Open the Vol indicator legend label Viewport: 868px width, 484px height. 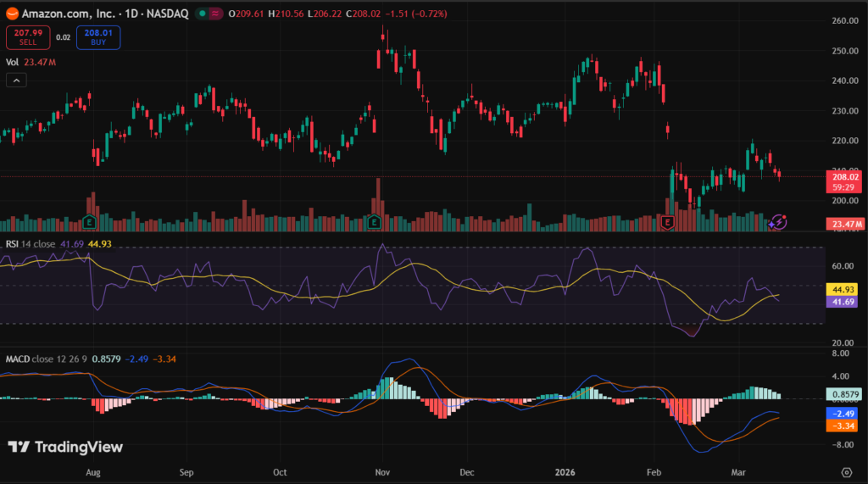click(13, 62)
